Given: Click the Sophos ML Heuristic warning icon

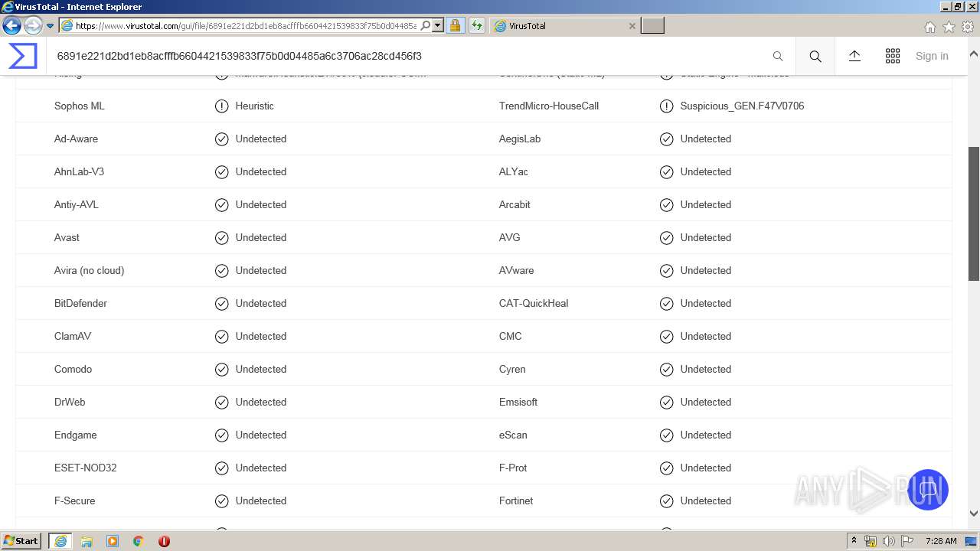Looking at the screenshot, I should point(221,106).
